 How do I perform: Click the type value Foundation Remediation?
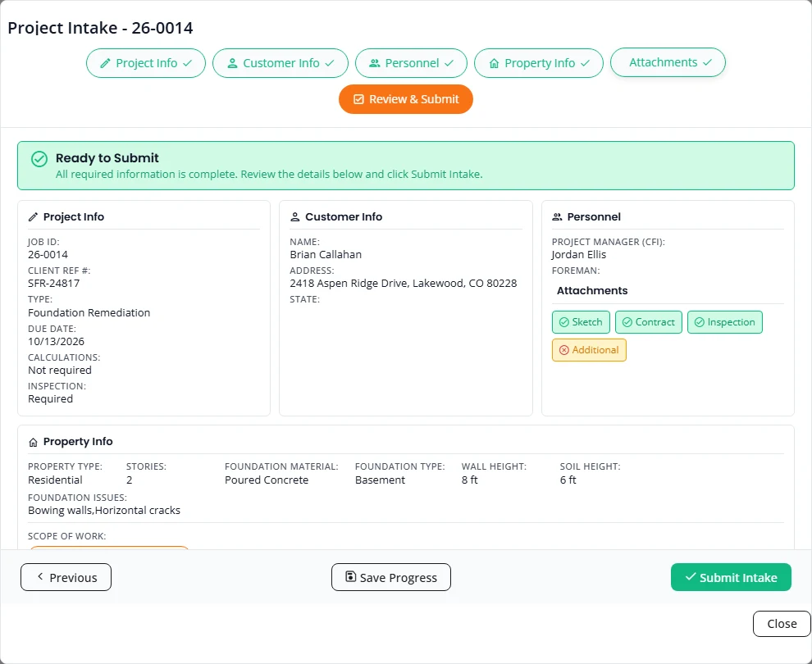[x=89, y=312]
